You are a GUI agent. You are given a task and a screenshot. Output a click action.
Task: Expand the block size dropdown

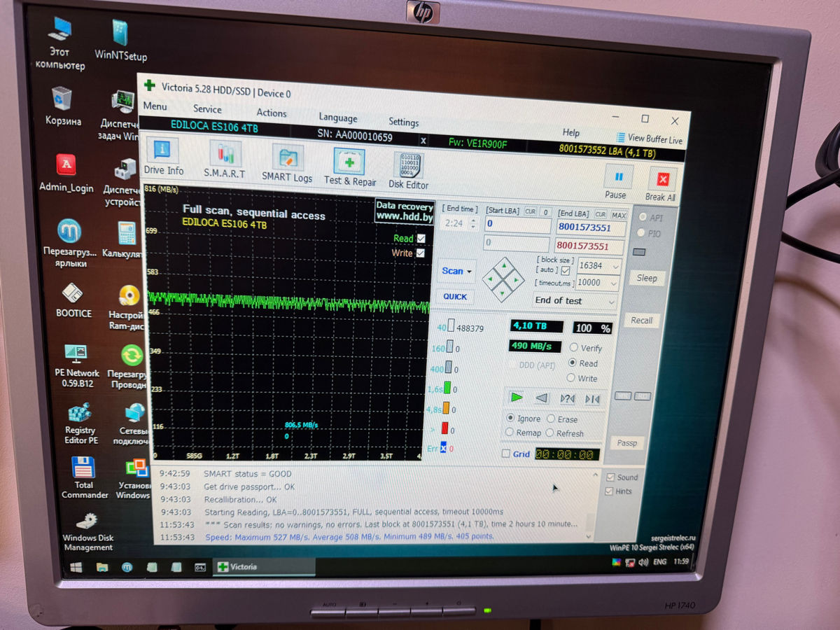(x=615, y=266)
